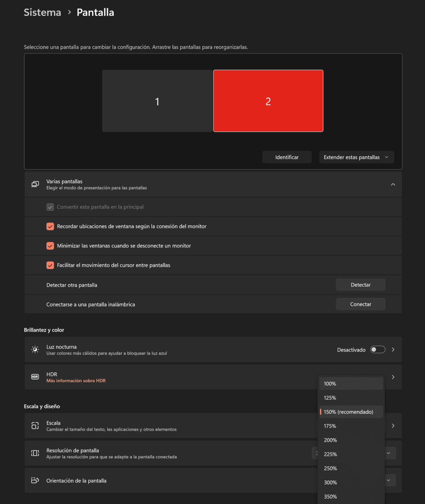The width and height of the screenshot is (425, 504).
Task: Select display 1 in the arrangement
Action: [157, 101]
